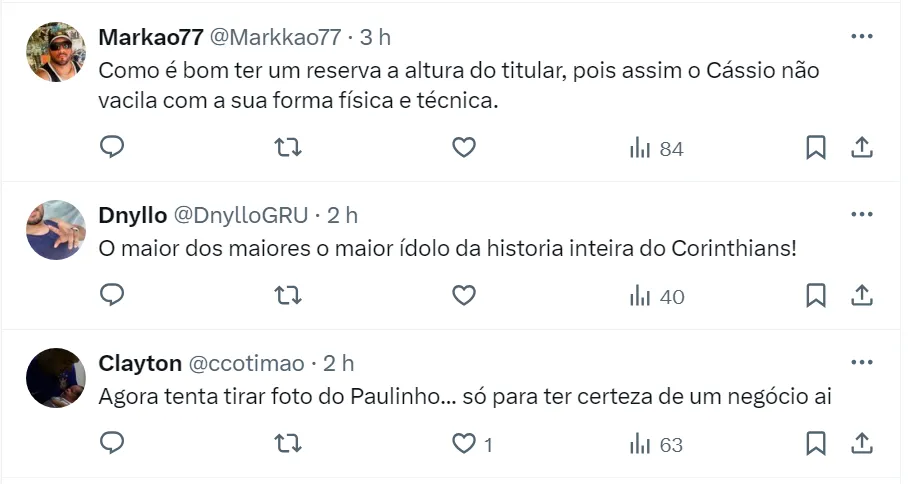The image size is (914, 484).
Task: Repost Clayton's tweet
Action: coord(287,443)
